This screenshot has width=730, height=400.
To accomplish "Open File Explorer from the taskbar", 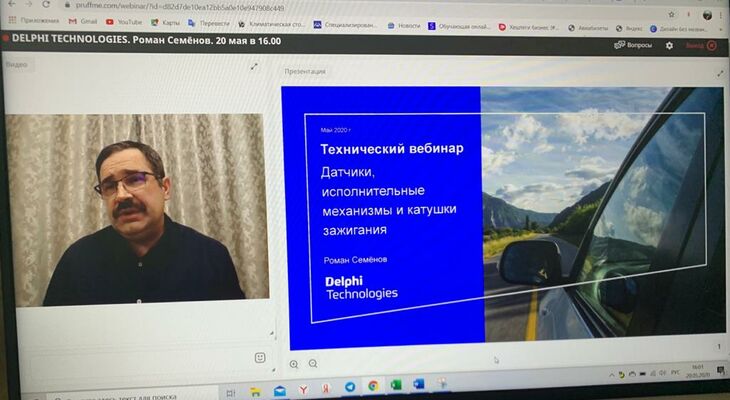I will 255,392.
